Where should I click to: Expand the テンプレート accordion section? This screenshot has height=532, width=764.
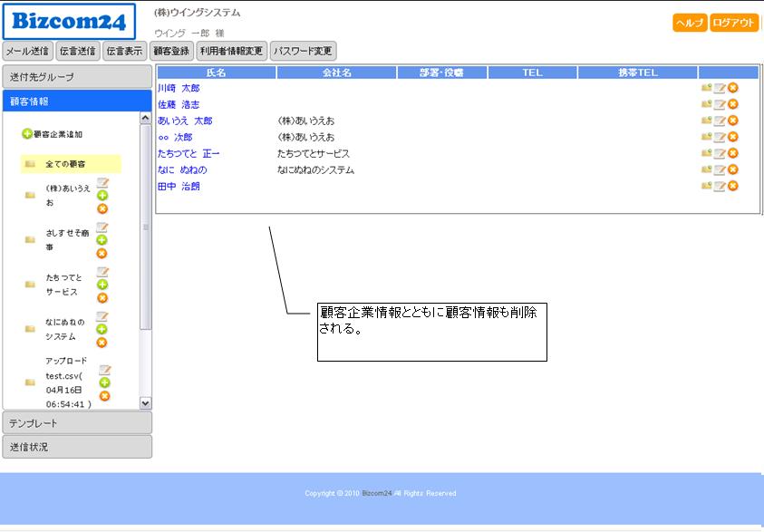point(76,423)
